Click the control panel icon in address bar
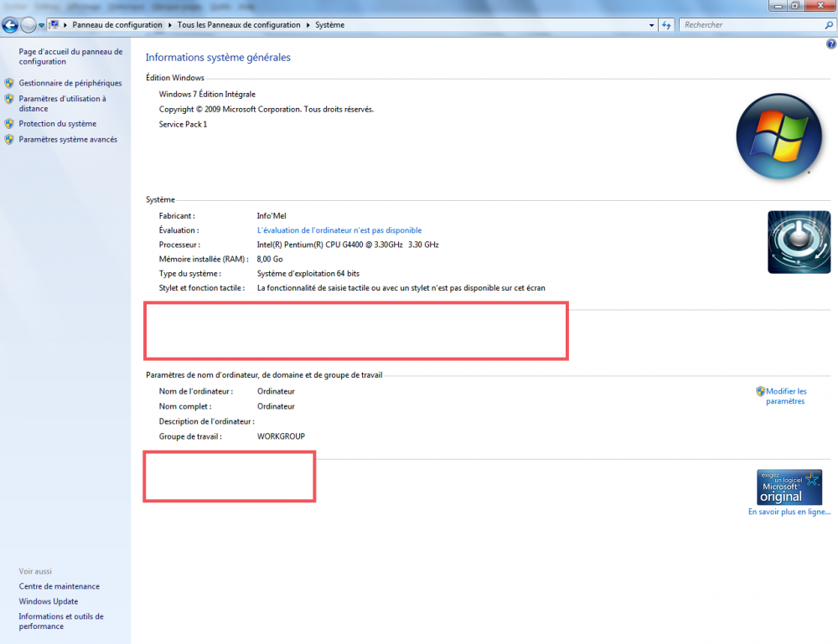The width and height of the screenshot is (838, 644). pos(55,25)
